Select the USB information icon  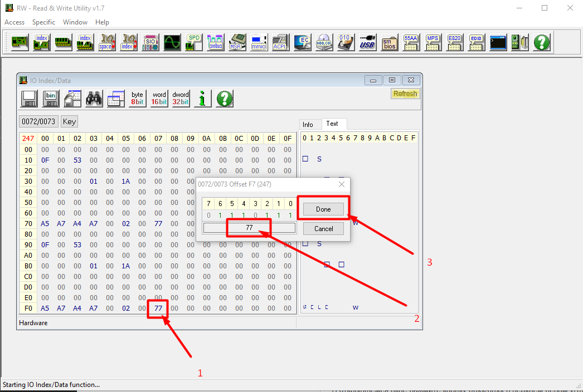tap(367, 42)
